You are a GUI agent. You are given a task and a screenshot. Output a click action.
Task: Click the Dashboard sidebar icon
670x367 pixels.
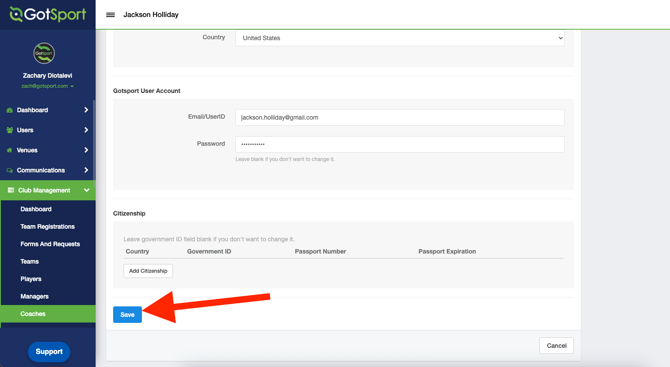(x=9, y=110)
